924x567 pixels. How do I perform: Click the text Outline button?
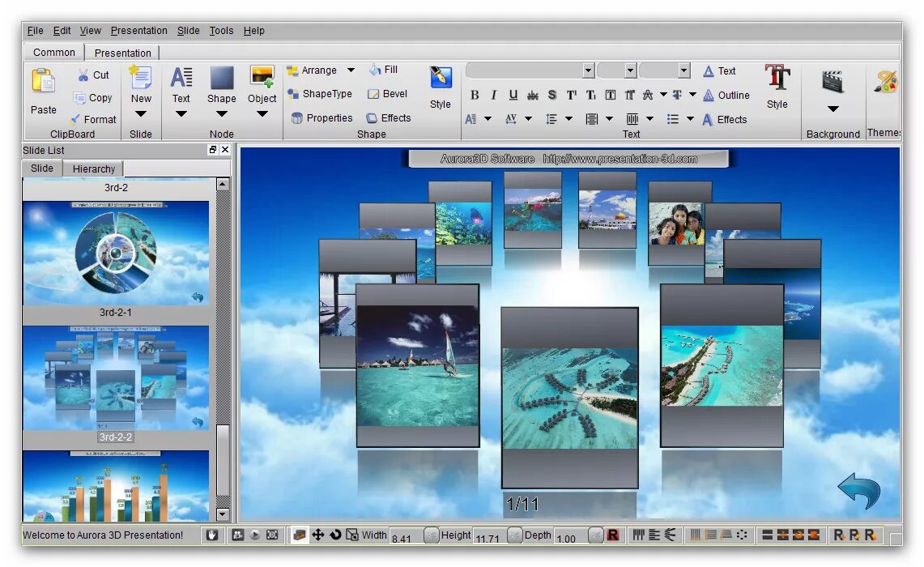click(726, 95)
